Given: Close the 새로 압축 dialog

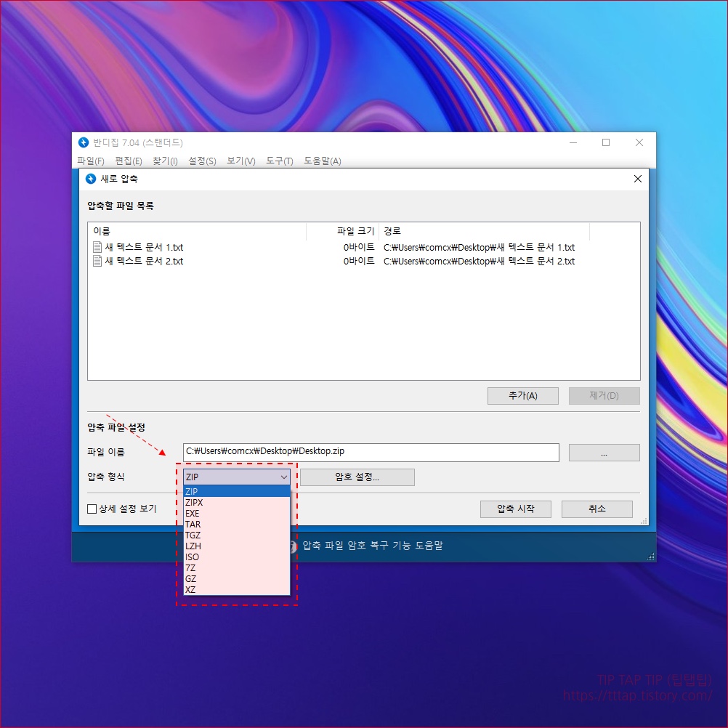Looking at the screenshot, I should tap(638, 179).
